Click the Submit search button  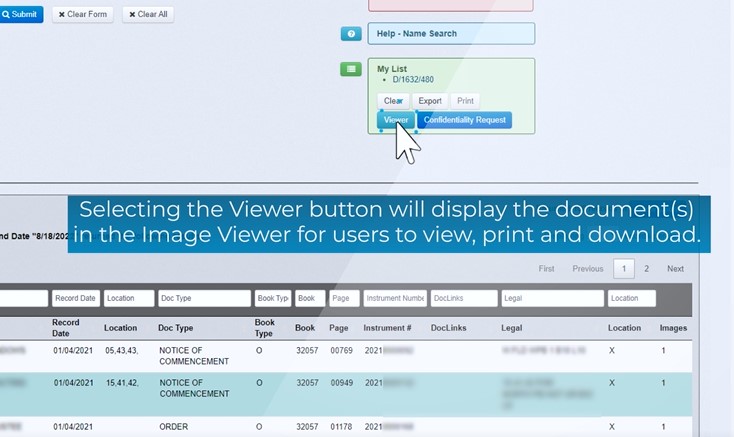[21, 15]
